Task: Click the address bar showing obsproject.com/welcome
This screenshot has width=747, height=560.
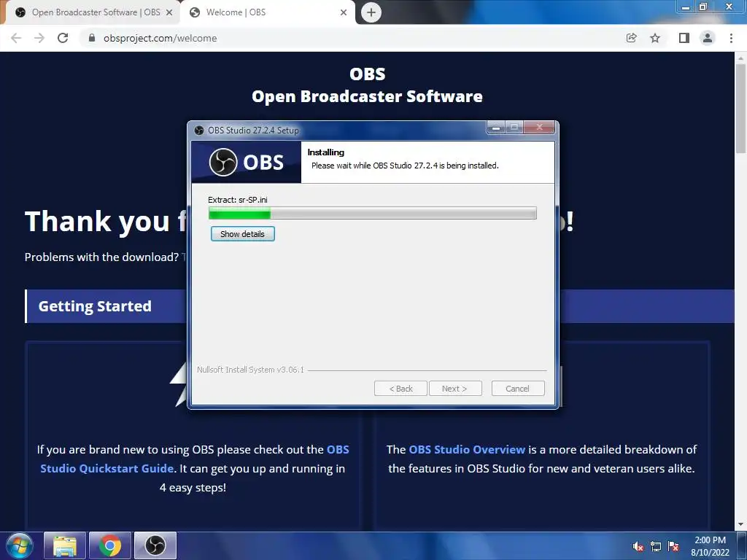Action: coord(350,38)
